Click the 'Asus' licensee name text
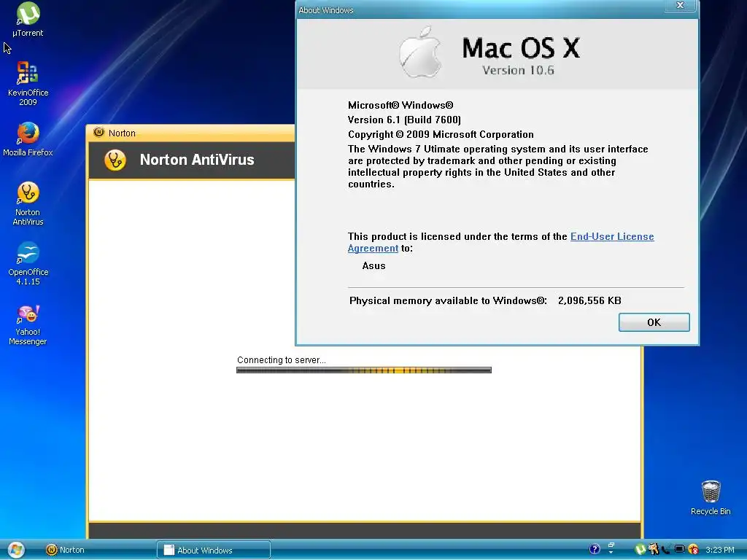This screenshot has height=560, width=747. (373, 265)
